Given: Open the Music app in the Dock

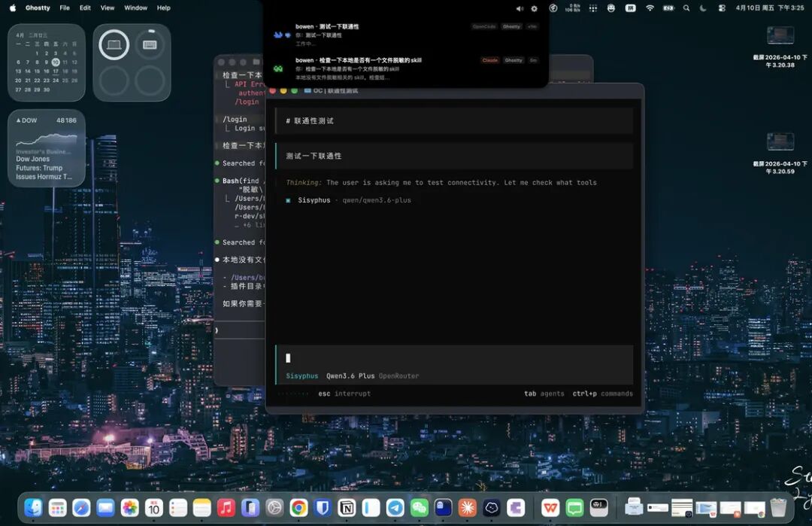Looking at the screenshot, I should click(226, 508).
